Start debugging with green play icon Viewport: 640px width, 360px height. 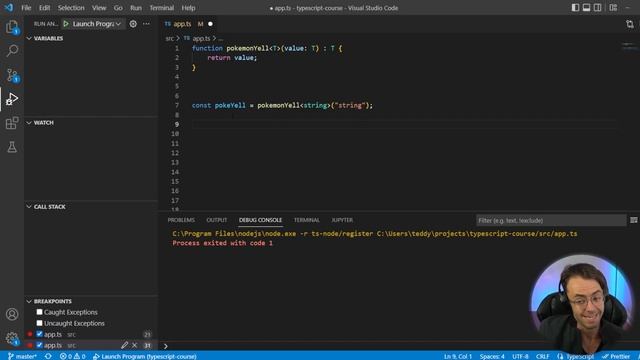tap(66, 24)
